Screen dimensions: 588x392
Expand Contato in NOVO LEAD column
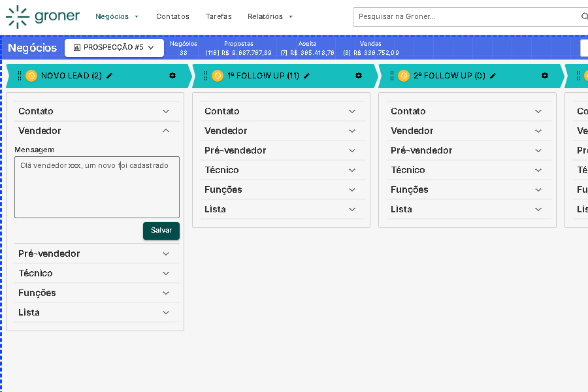[166, 111]
